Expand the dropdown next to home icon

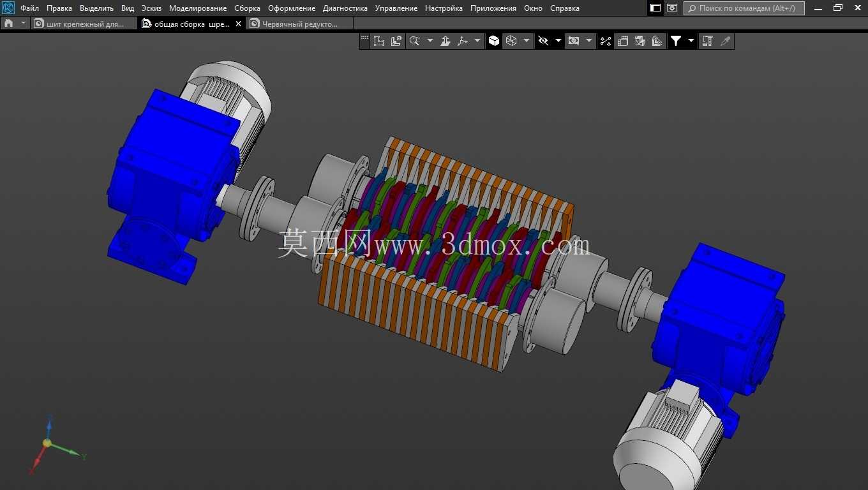pyautogui.click(x=24, y=23)
